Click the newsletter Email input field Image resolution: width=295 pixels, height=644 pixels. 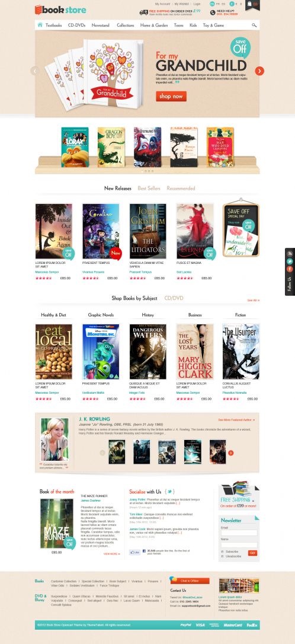pyautogui.click(x=239, y=533)
